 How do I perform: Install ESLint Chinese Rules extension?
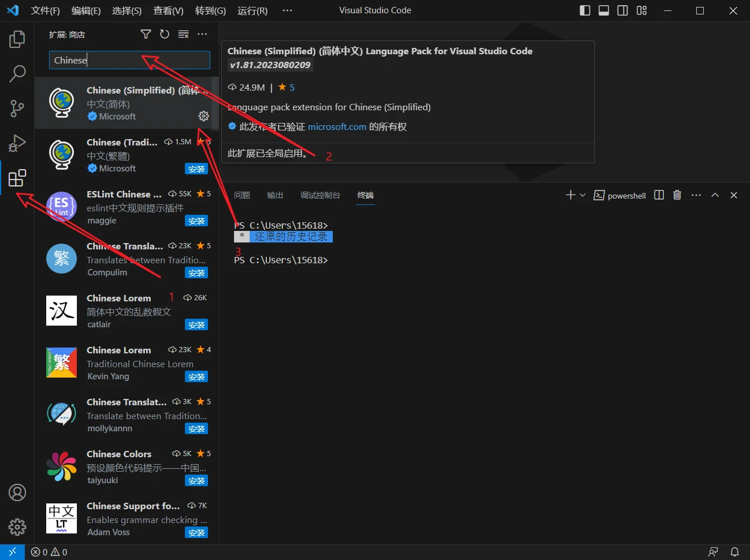[196, 221]
